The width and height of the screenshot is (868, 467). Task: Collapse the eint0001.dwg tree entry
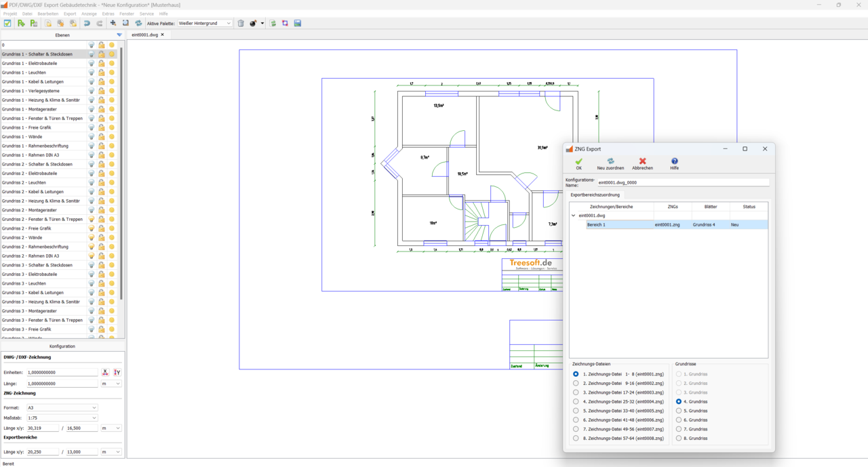pos(574,216)
